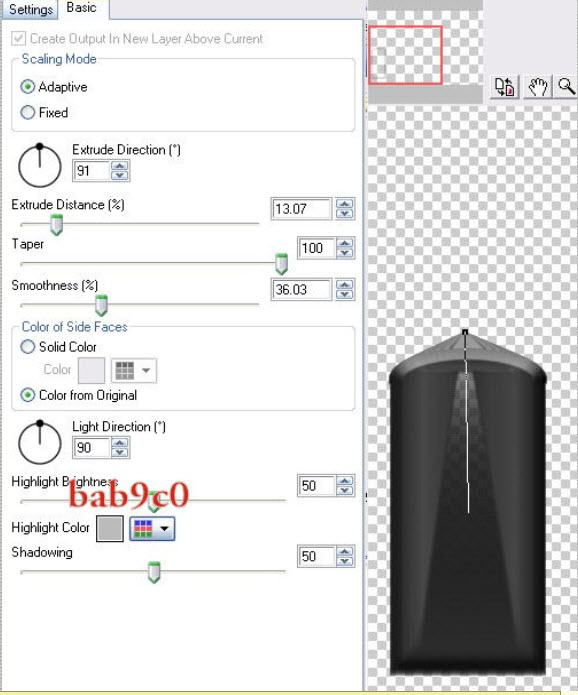Select the hand pan tool icon
This screenshot has height=695, width=578.
[x=538, y=86]
